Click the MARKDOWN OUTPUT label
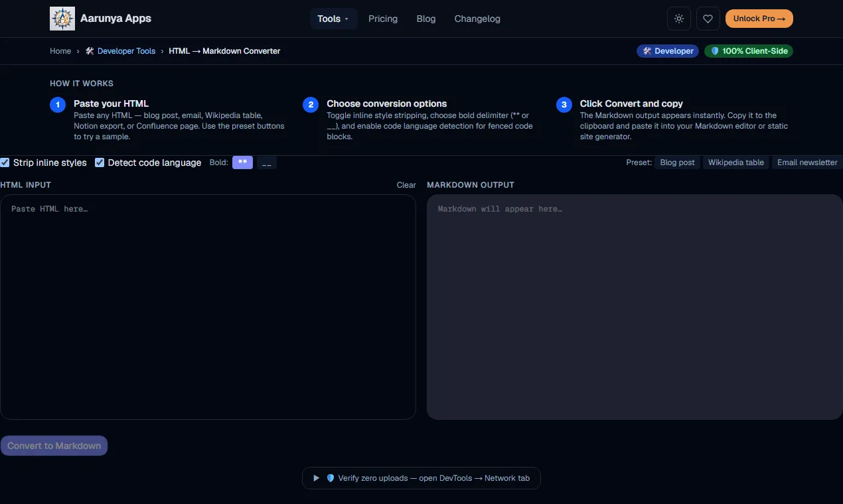 click(x=471, y=185)
